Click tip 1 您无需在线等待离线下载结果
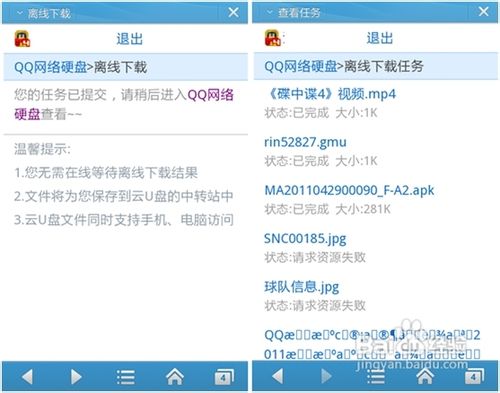Viewport: 500px width, 393px height. coord(106,173)
